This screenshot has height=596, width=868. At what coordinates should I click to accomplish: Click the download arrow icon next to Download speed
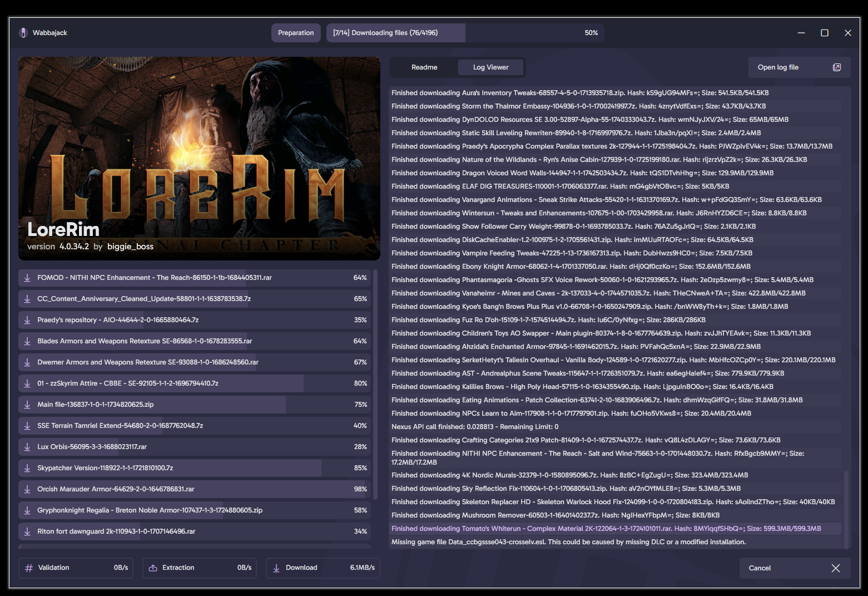[x=276, y=568]
